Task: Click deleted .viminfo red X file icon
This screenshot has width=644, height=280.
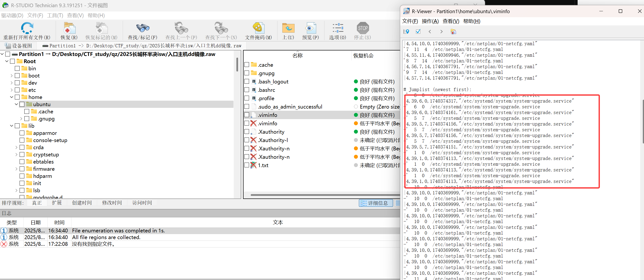Action: [254, 123]
